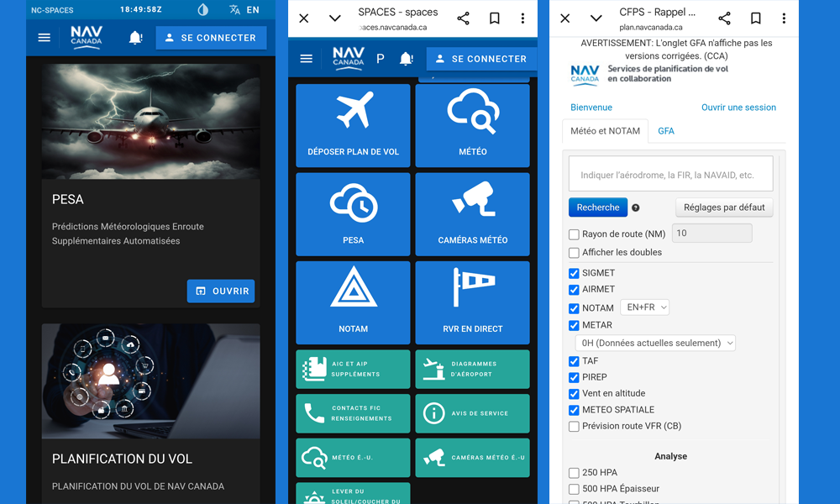Click Ouvrir une session link

738,108
